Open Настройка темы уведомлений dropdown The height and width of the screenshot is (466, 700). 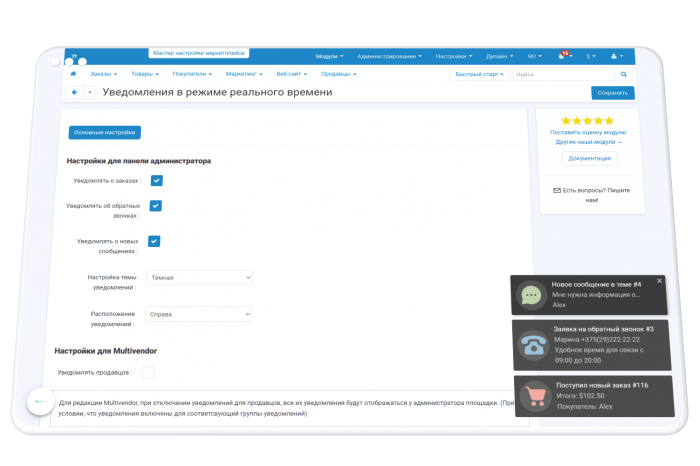[x=200, y=278]
